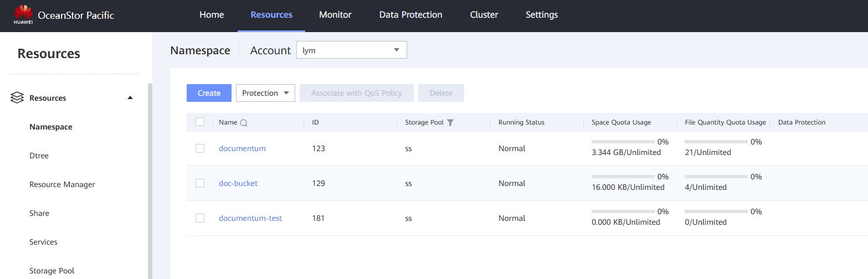Collapse the Resources sidebar section arrow

[130, 98]
